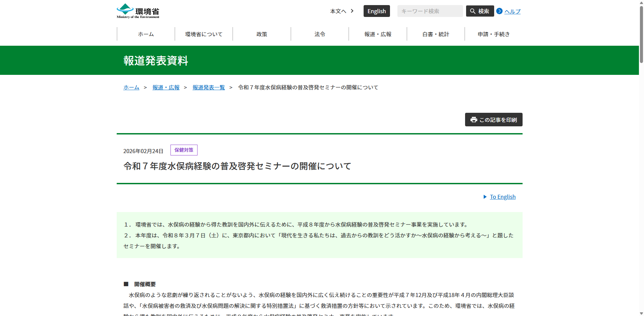Open the ホーム breadcrumb link
The image size is (644, 316).
[x=131, y=87]
